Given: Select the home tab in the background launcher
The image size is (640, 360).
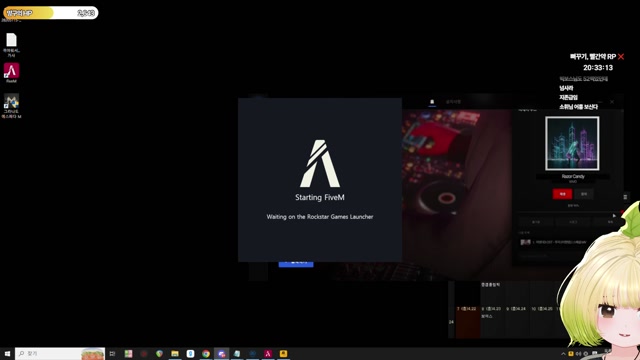Looking at the screenshot, I should [x=432, y=102].
